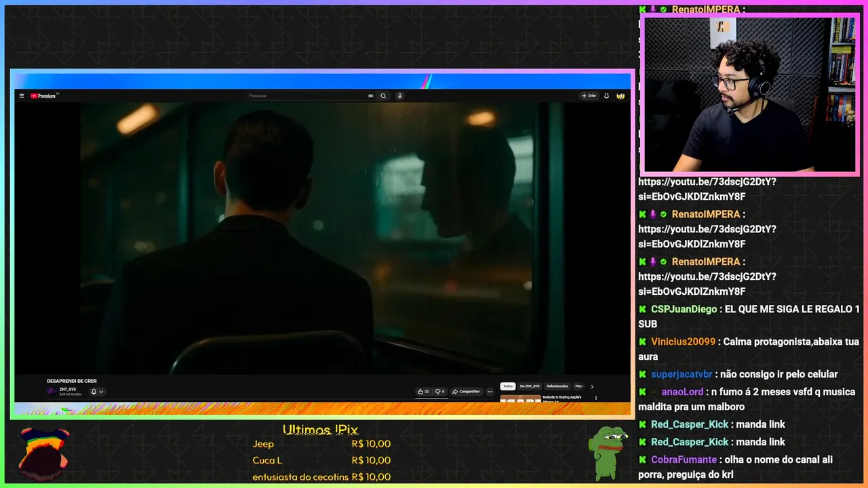The width and height of the screenshot is (868, 488).
Task: Select the De ZNT_SYS filter chip
Action: tap(530, 386)
